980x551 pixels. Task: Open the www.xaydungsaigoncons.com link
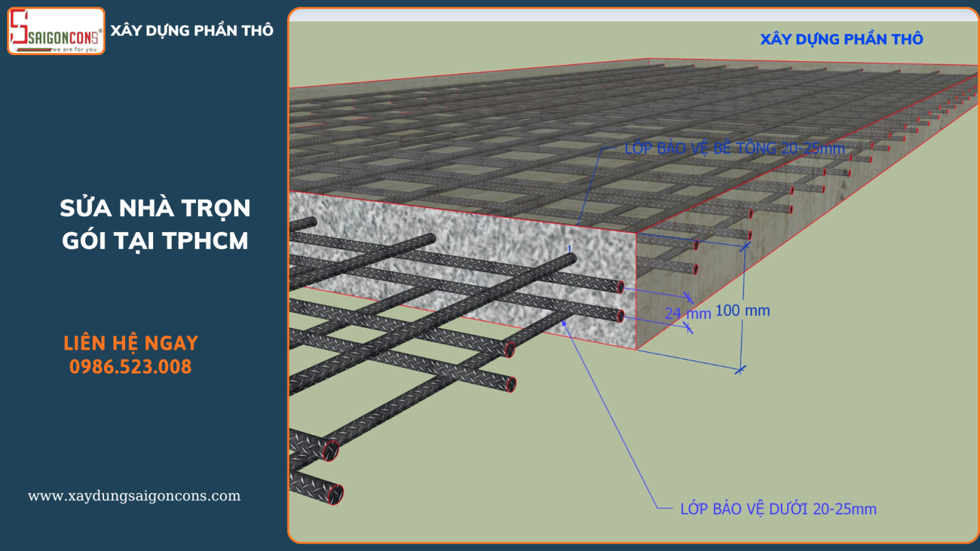[x=134, y=496]
